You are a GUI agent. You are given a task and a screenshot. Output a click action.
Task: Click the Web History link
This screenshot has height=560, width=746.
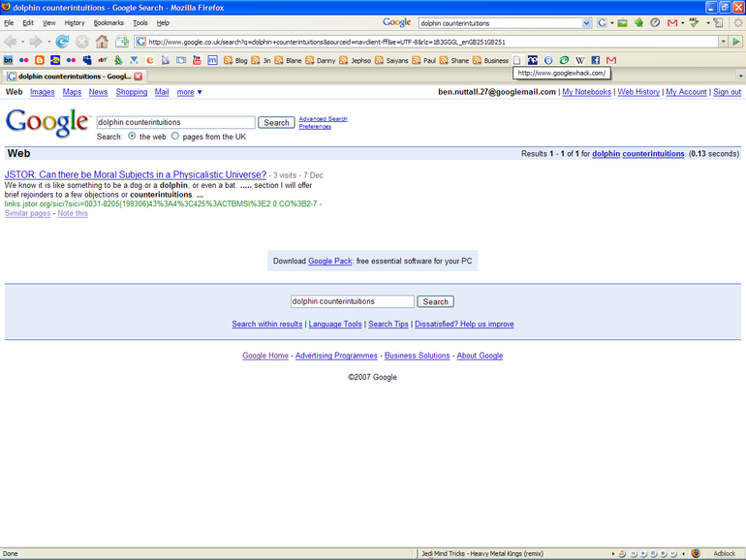point(638,92)
